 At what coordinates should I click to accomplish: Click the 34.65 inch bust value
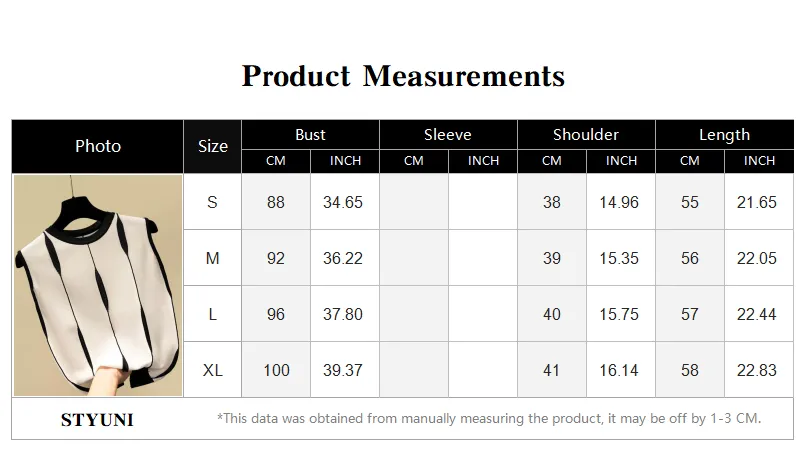343,202
